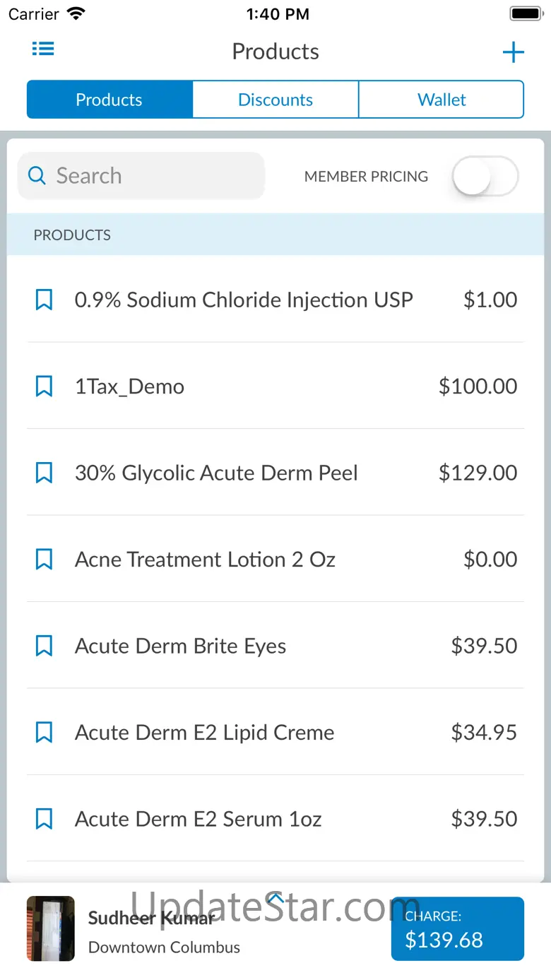The image size is (551, 980).
Task: Open Sudheer Kumar's profile photo
Action: coord(50,928)
